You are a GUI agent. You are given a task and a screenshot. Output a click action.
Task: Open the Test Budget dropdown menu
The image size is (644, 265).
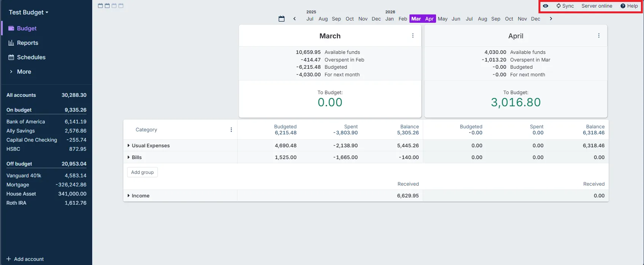28,12
